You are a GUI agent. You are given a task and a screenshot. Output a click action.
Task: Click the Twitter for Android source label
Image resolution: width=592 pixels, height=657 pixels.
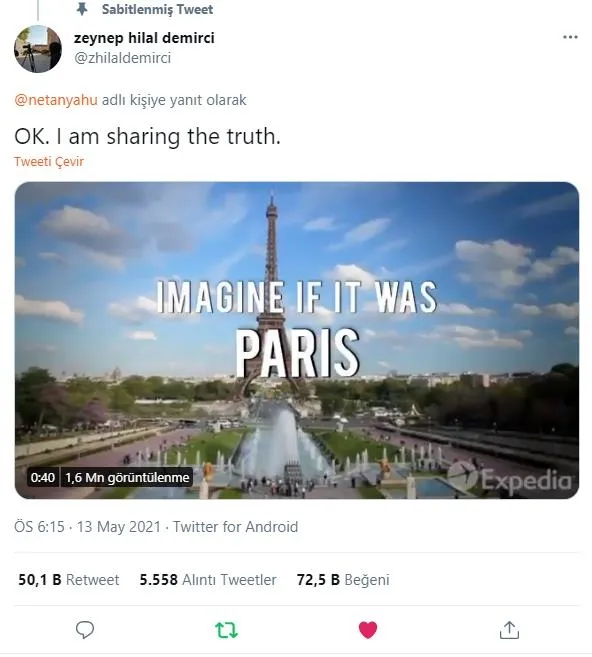(x=235, y=527)
